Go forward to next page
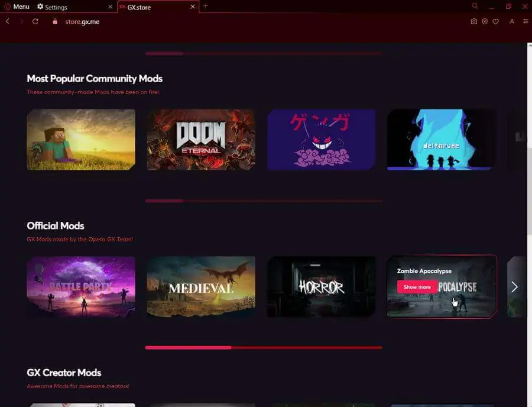 tap(21, 21)
